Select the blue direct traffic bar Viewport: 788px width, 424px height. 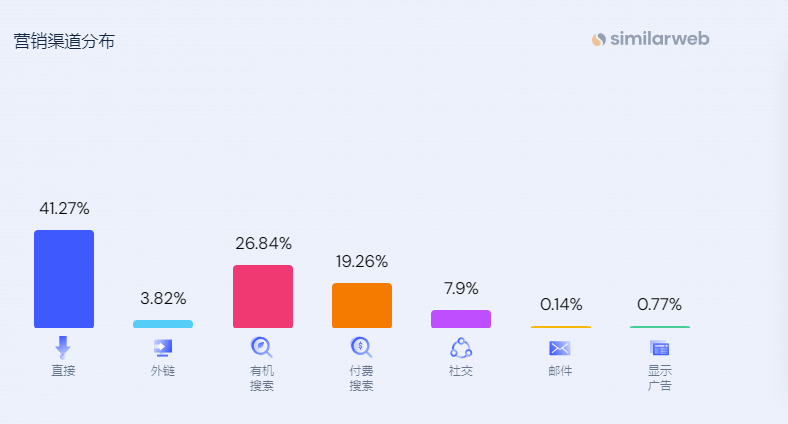64,279
